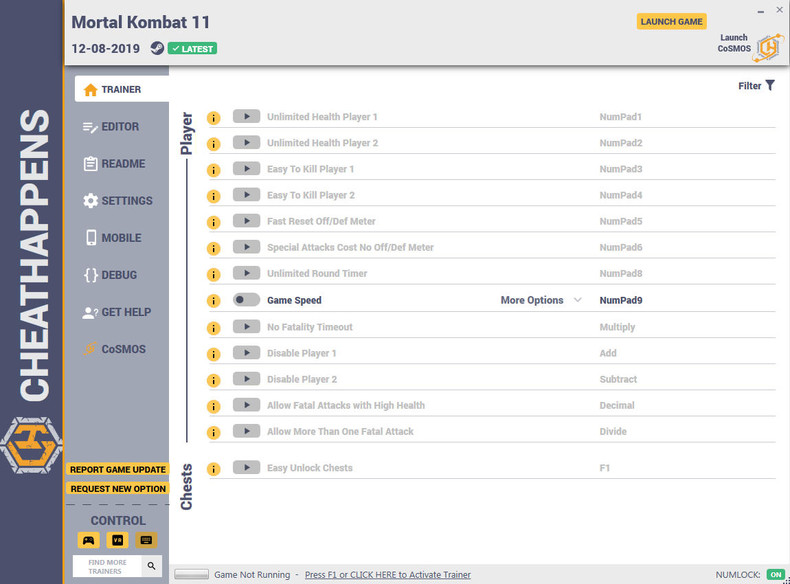This screenshot has height=584, width=790.
Task: Activate Disable Player 1
Action: (x=246, y=353)
